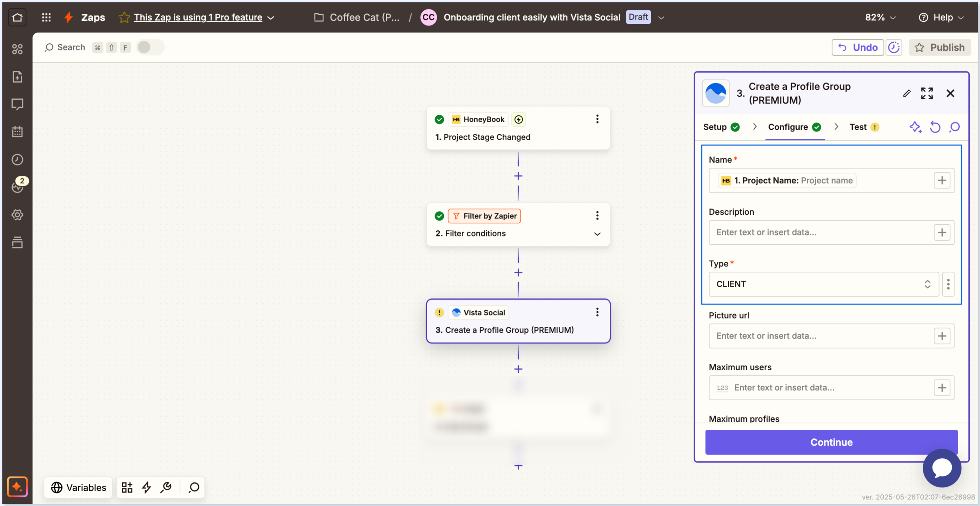Open the chat support bubble
Viewport: 980px width, 506px height.
(x=942, y=468)
